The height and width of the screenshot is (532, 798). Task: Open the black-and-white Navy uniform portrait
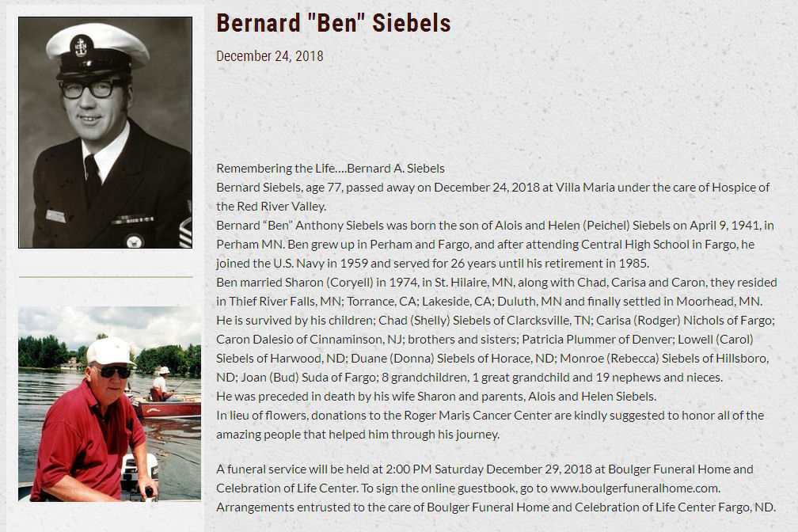pos(105,132)
